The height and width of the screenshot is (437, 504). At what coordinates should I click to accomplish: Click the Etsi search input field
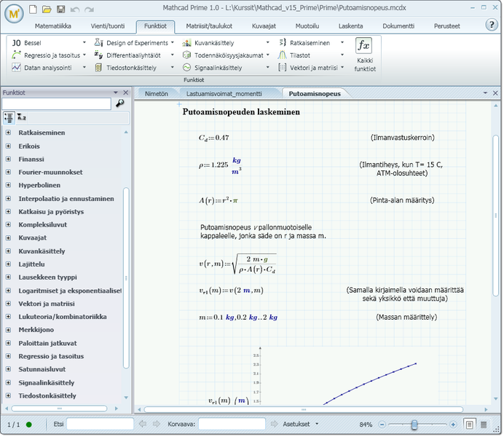pos(100,424)
